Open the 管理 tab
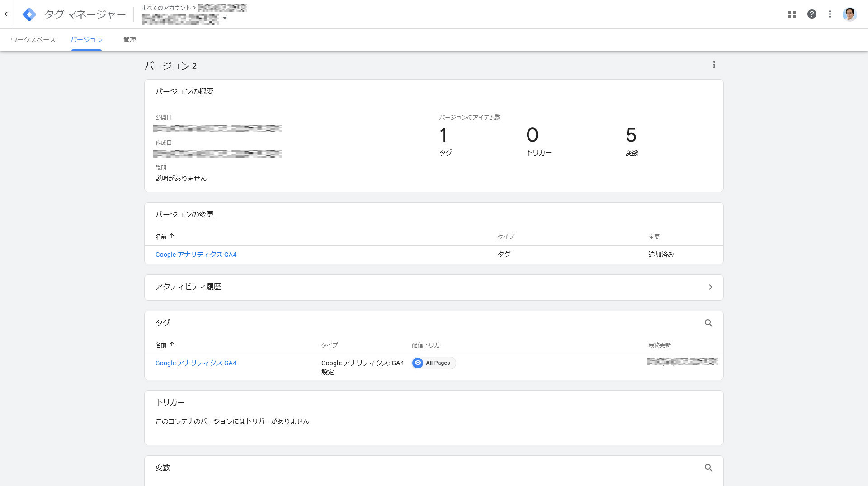 pyautogui.click(x=130, y=40)
